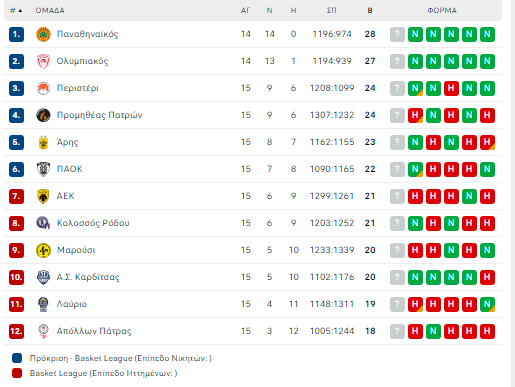Sort standings by the ΑΓ column header

245,11
